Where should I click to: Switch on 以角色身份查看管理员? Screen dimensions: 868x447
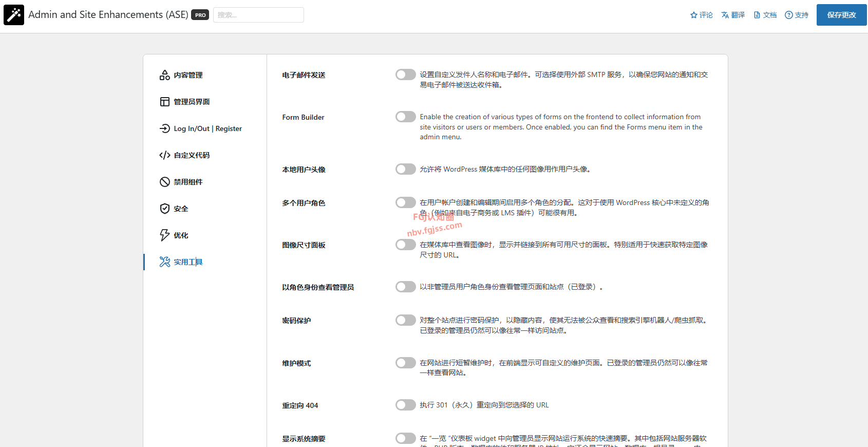tap(406, 287)
